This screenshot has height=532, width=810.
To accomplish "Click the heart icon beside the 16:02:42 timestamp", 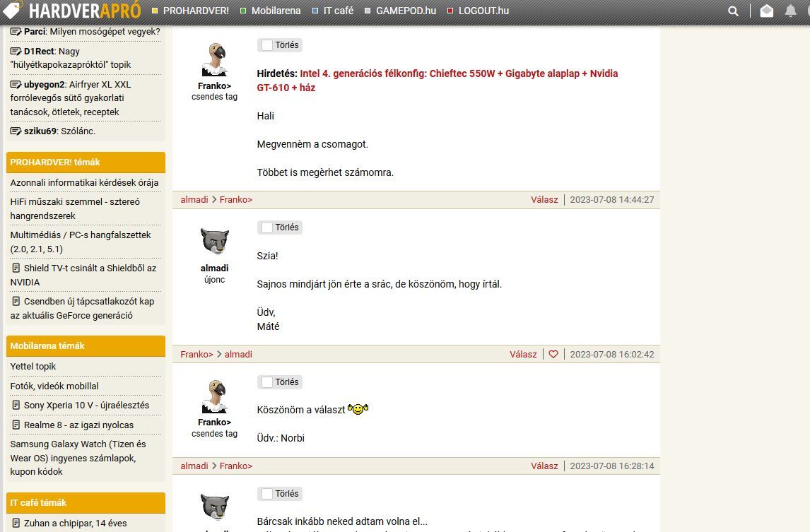I will 553,355.
